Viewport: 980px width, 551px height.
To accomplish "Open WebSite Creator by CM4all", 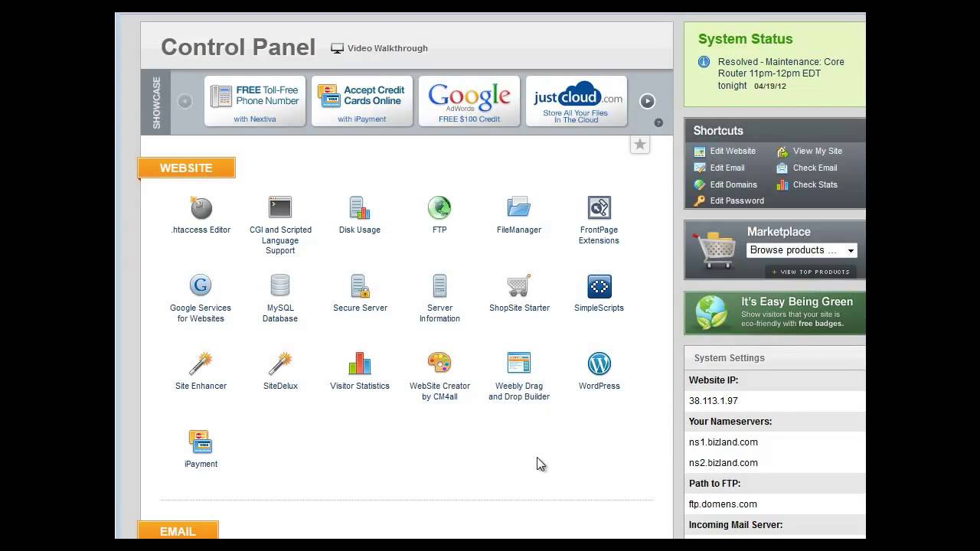I will pyautogui.click(x=439, y=364).
